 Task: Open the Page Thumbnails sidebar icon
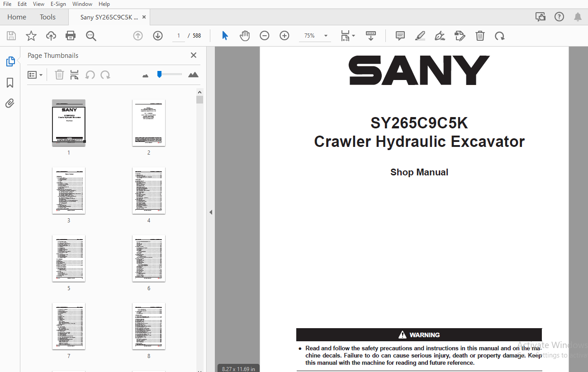pos(10,61)
